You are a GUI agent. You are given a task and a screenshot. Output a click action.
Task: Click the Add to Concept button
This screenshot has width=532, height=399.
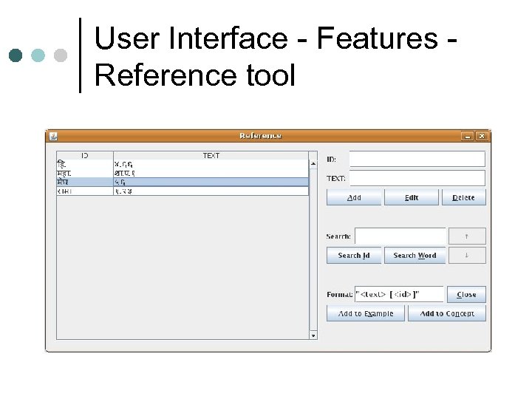point(447,313)
